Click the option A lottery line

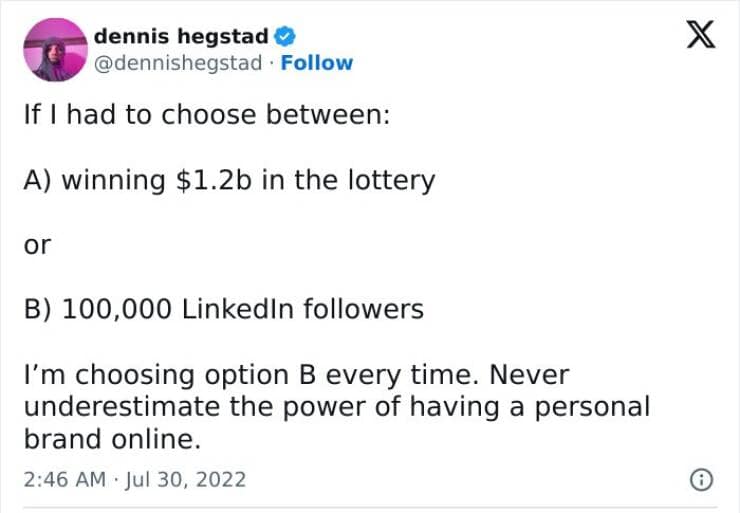(229, 180)
